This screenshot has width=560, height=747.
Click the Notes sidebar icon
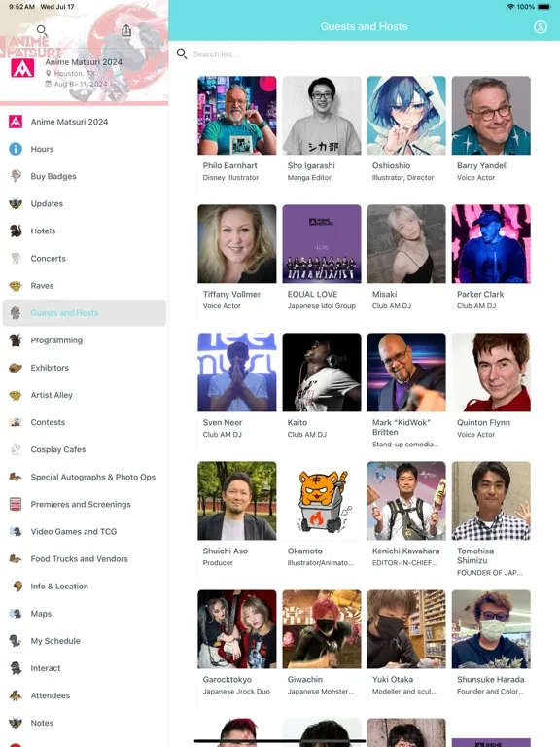[16, 723]
